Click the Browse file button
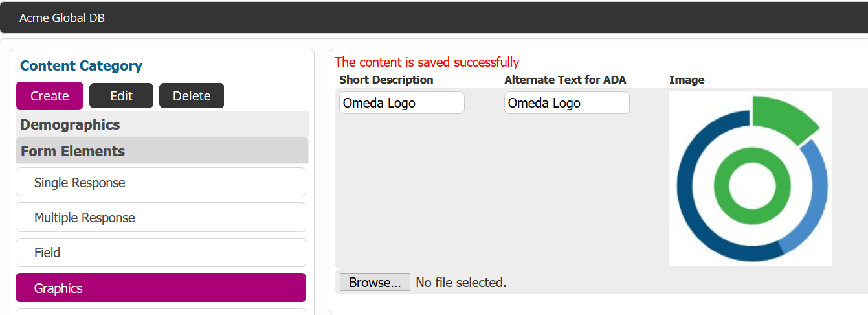This screenshot has height=315, width=868. [x=375, y=282]
